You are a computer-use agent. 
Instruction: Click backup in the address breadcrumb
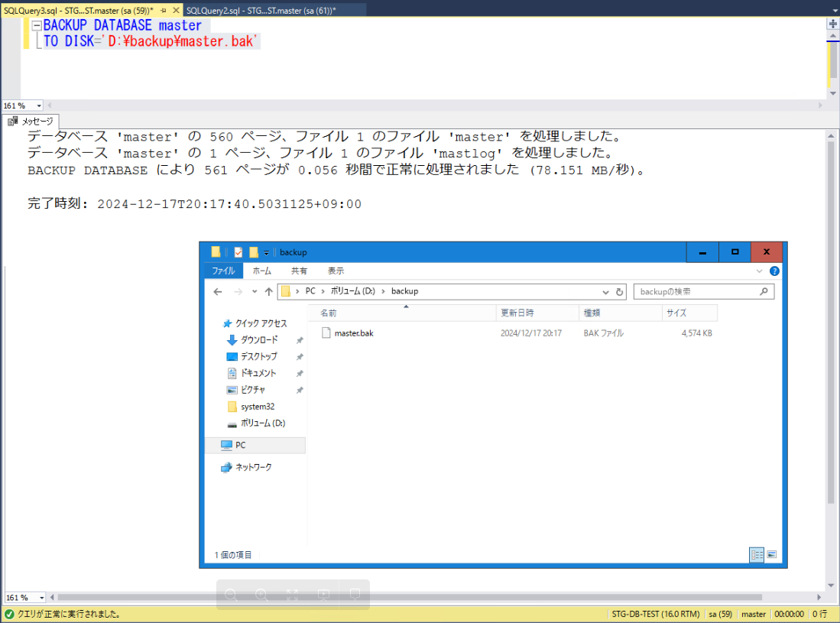pyautogui.click(x=404, y=291)
